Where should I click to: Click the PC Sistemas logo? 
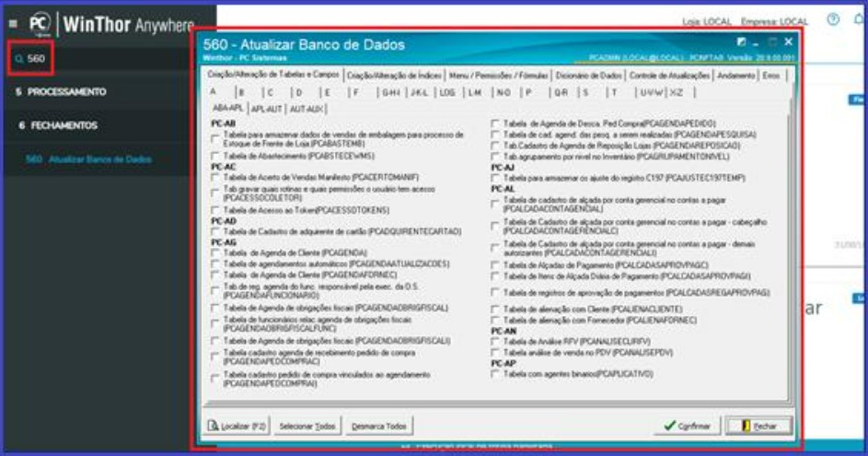point(40,25)
